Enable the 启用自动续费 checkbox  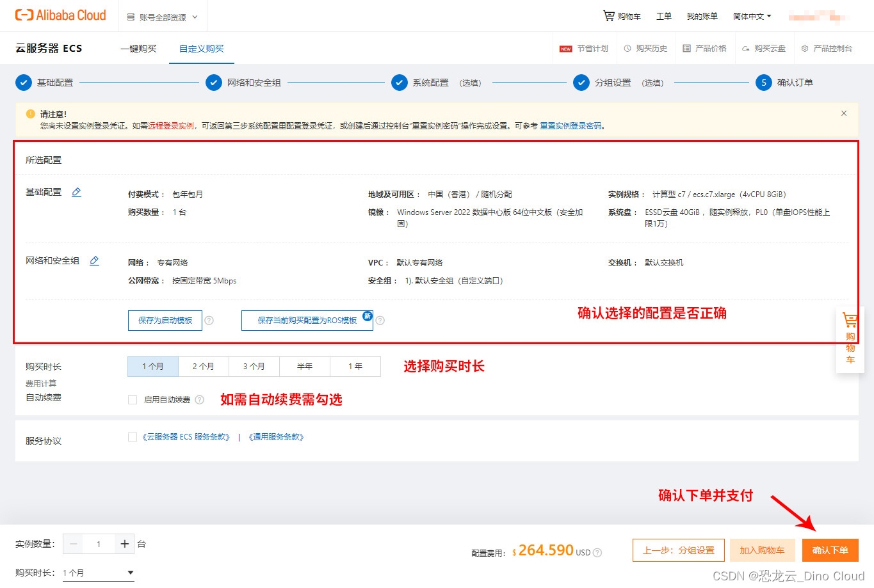pos(132,399)
